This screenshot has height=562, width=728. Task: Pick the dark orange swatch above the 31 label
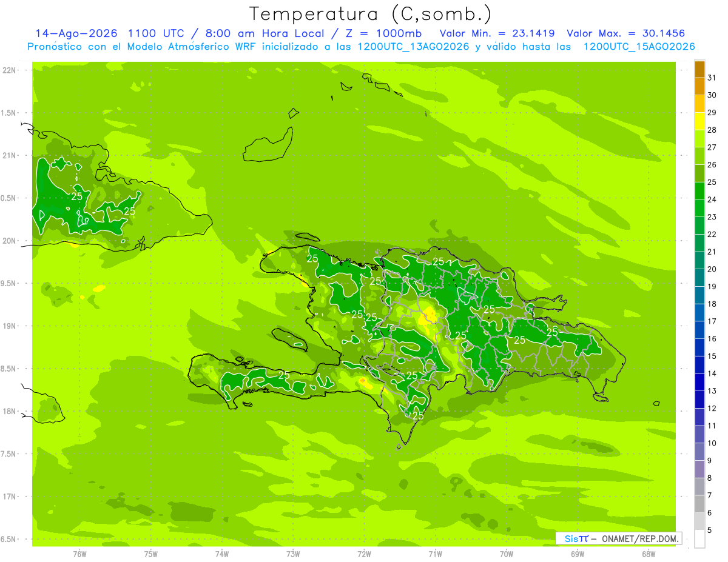coord(699,69)
